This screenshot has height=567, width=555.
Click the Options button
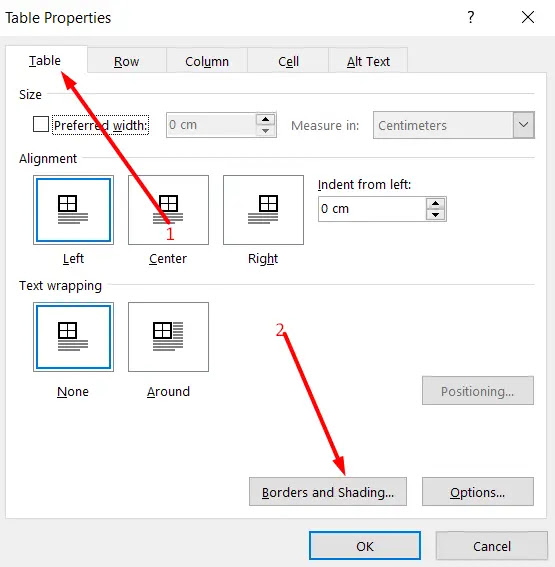click(x=478, y=492)
